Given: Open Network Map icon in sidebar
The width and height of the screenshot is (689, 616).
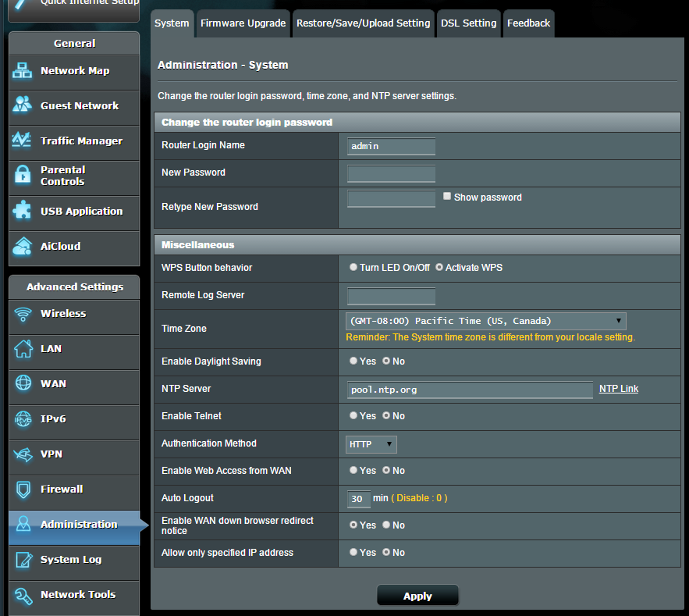Looking at the screenshot, I should pyautogui.click(x=22, y=70).
